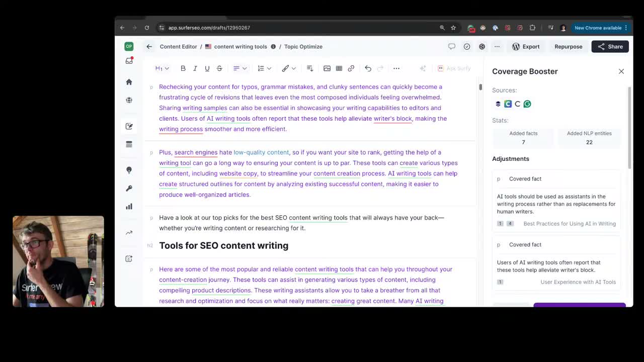This screenshot has width=644, height=362.
Task: Open the bar chart icon in the sidebar
Action: pos(129,207)
